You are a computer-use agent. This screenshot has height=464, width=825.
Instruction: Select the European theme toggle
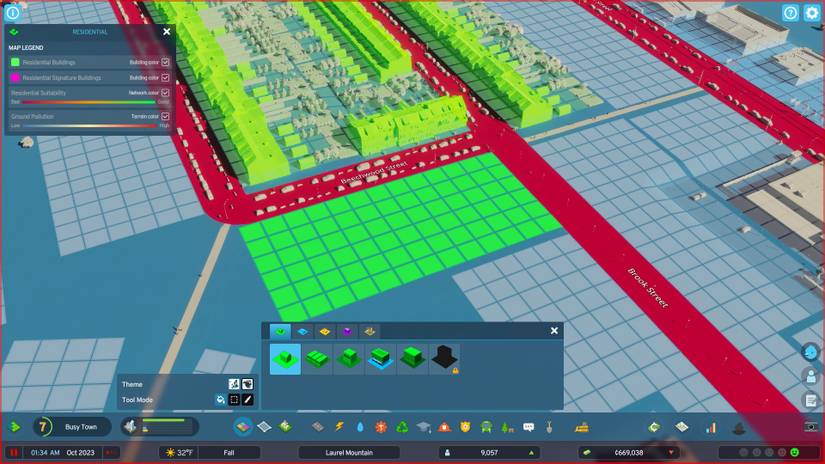pyautogui.click(x=234, y=384)
